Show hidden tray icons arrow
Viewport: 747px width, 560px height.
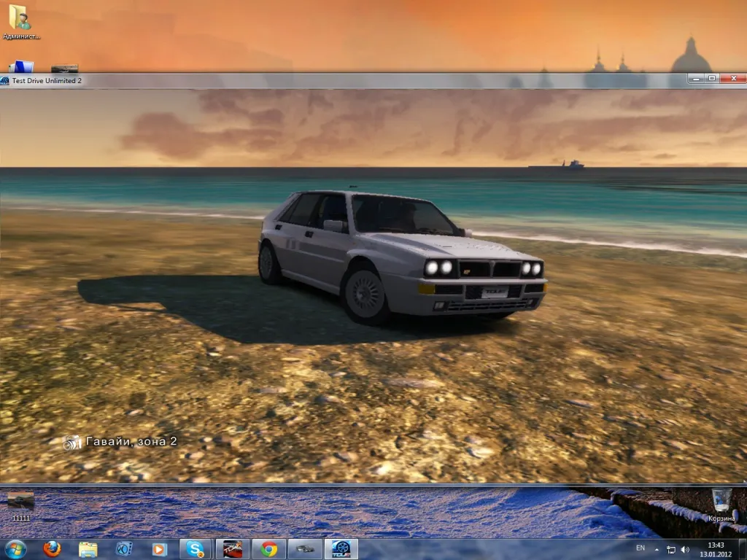pyautogui.click(x=657, y=550)
